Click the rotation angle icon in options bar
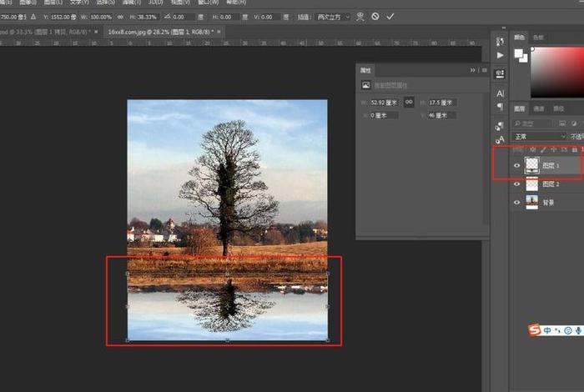Screen dimensions: 584x392 (167, 17)
